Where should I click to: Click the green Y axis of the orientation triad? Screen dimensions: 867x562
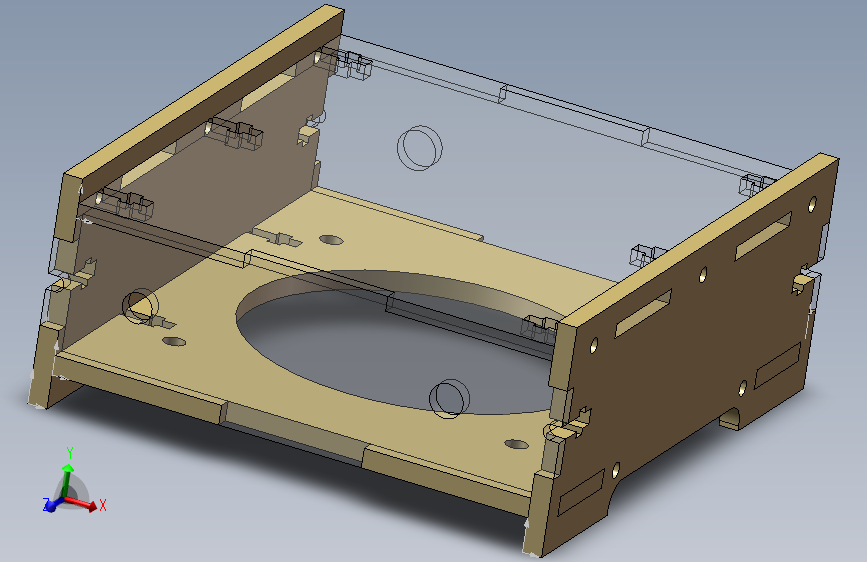[x=66, y=480]
